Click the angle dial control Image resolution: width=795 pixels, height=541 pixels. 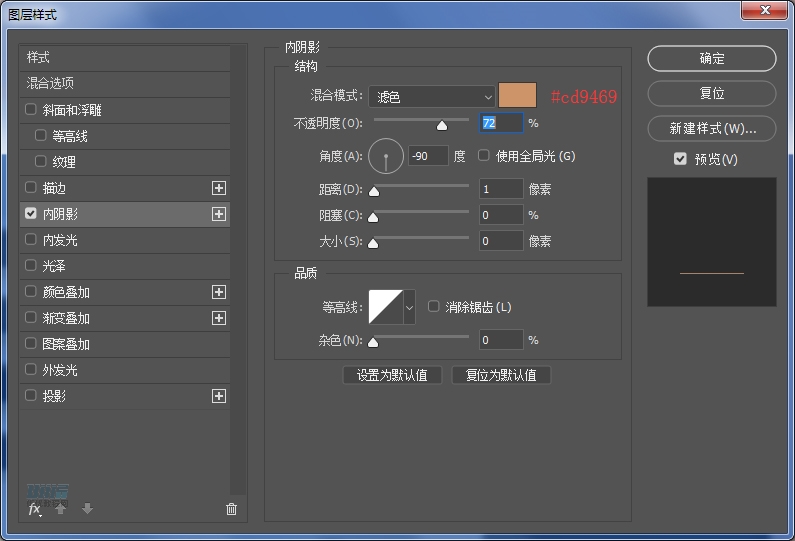tap(386, 156)
